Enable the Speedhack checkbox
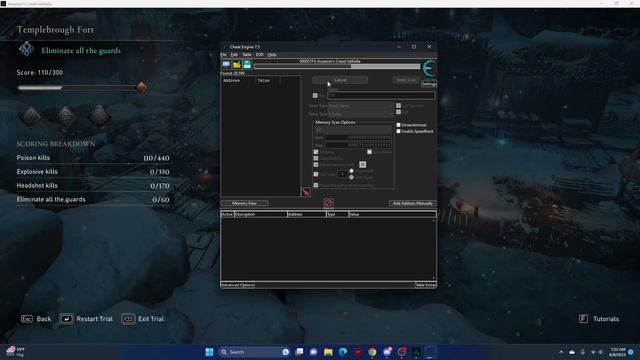 [x=398, y=131]
